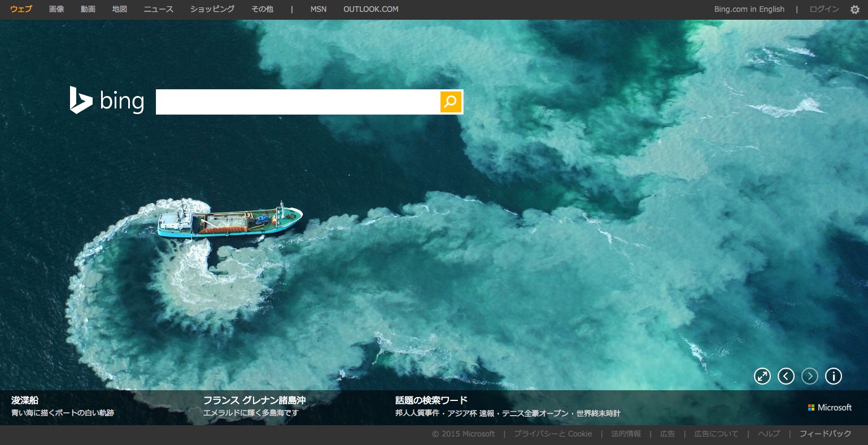The width and height of the screenshot is (868, 445).
Task: Open the ニュース tab
Action: pyautogui.click(x=159, y=9)
